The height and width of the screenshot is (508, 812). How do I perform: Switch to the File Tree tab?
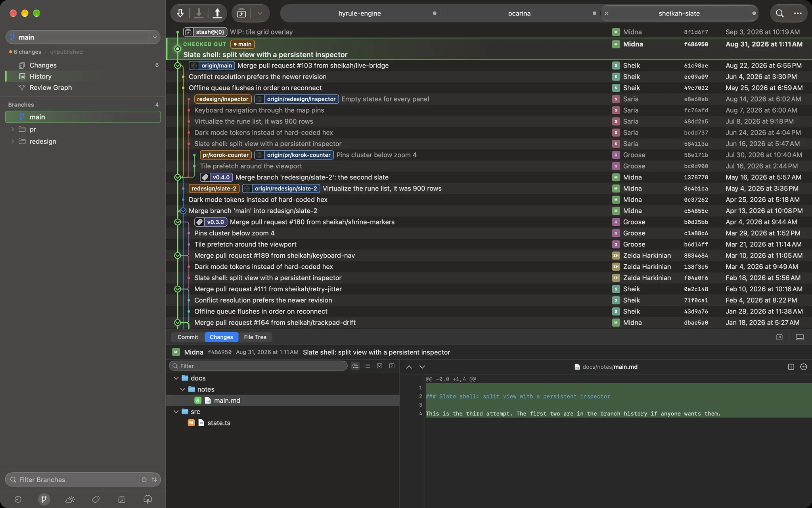255,337
